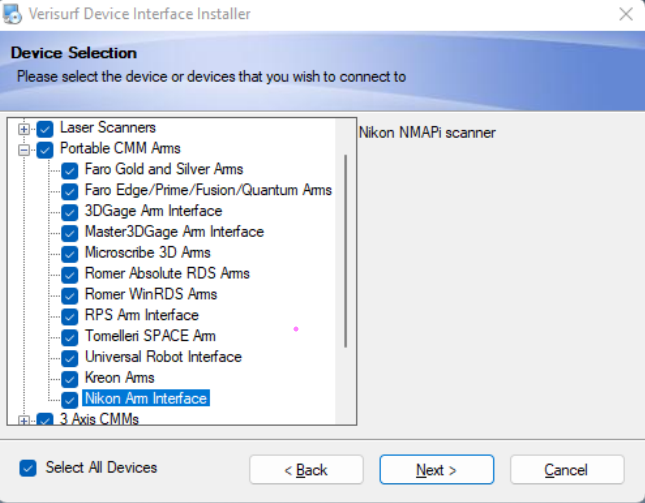This screenshot has width=645, height=503.
Task: Uncheck the Kreon Arms checkbox
Action: (x=70, y=379)
